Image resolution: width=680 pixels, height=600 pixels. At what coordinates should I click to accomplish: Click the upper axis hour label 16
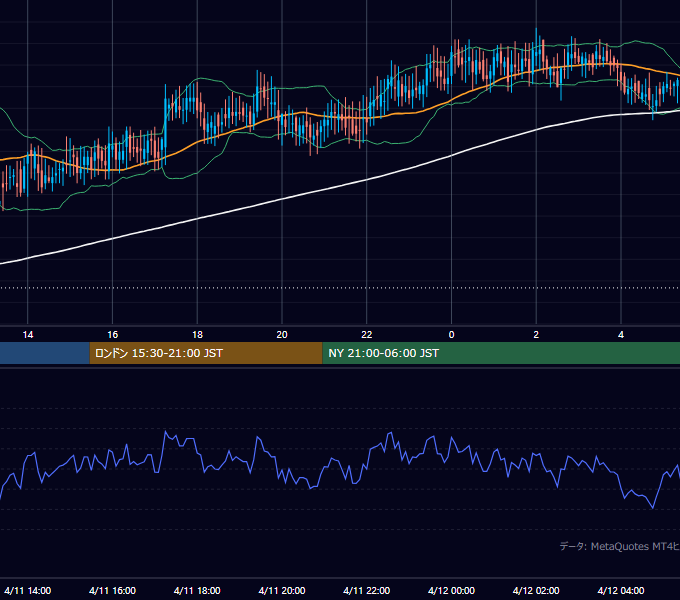click(x=112, y=335)
